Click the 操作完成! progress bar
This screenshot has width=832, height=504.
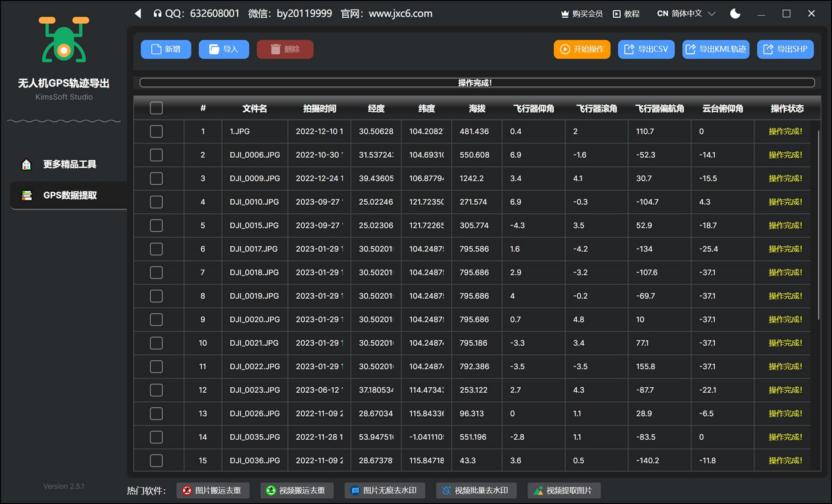477,83
